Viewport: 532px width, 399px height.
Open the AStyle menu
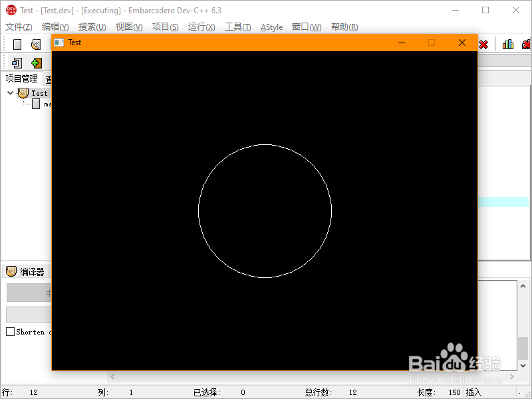[x=271, y=27]
